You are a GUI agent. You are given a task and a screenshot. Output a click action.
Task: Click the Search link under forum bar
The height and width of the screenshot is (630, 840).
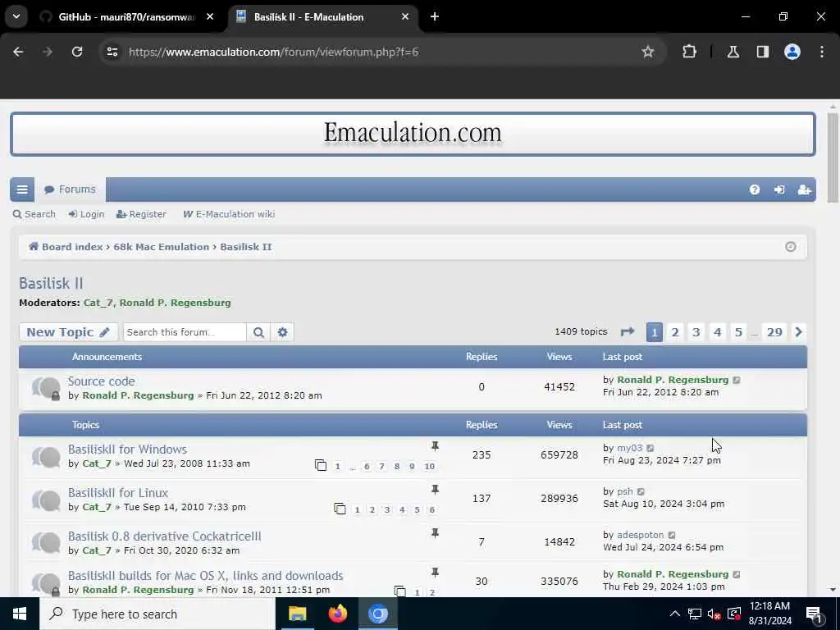pyautogui.click(x=34, y=214)
